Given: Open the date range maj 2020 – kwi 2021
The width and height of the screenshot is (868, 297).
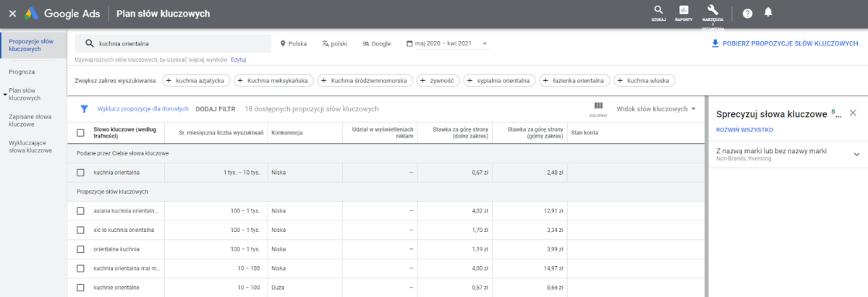Looking at the screenshot, I should click(x=447, y=43).
